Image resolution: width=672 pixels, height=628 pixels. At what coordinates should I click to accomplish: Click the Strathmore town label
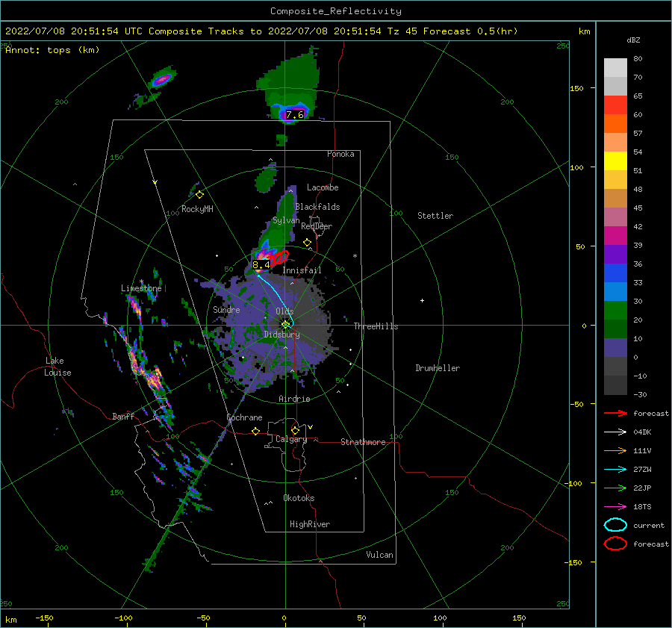point(363,442)
